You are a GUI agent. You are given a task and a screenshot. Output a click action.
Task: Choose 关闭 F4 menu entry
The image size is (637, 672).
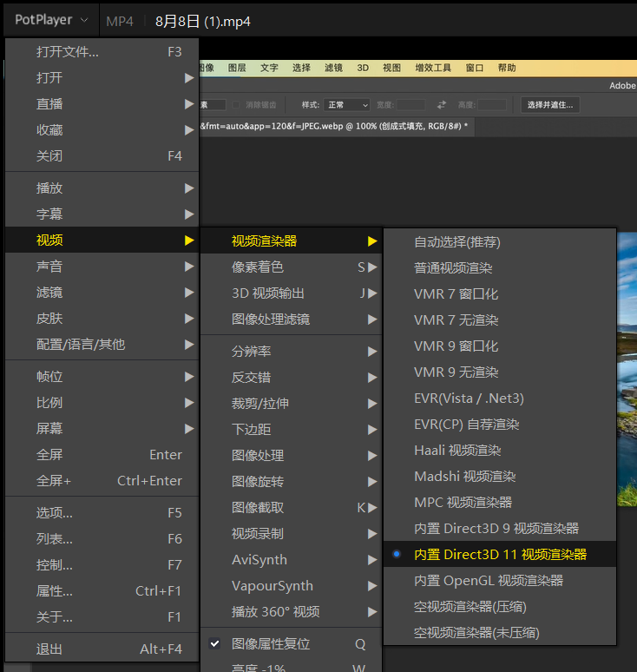(102, 156)
